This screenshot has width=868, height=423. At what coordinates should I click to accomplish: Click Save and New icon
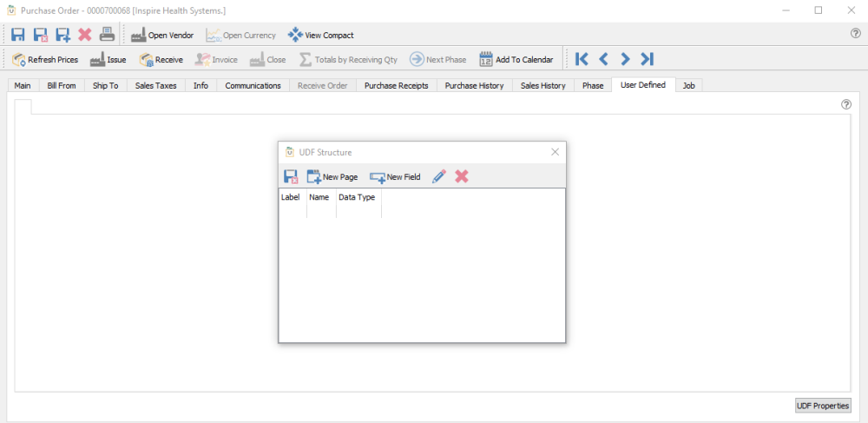62,35
